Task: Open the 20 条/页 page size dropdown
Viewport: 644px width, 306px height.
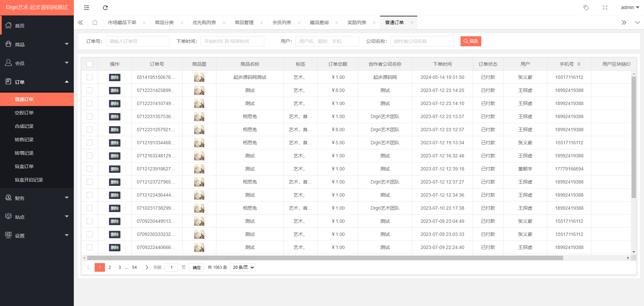Action: coord(243,267)
